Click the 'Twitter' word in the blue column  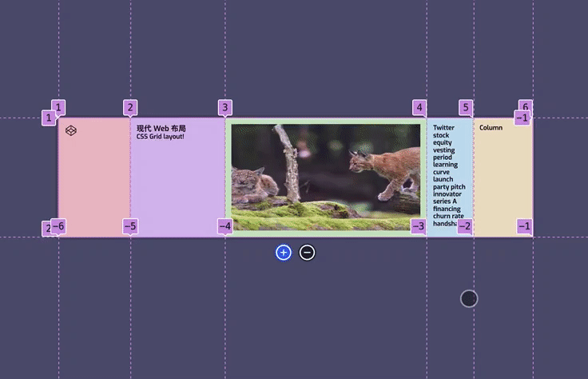(x=443, y=128)
